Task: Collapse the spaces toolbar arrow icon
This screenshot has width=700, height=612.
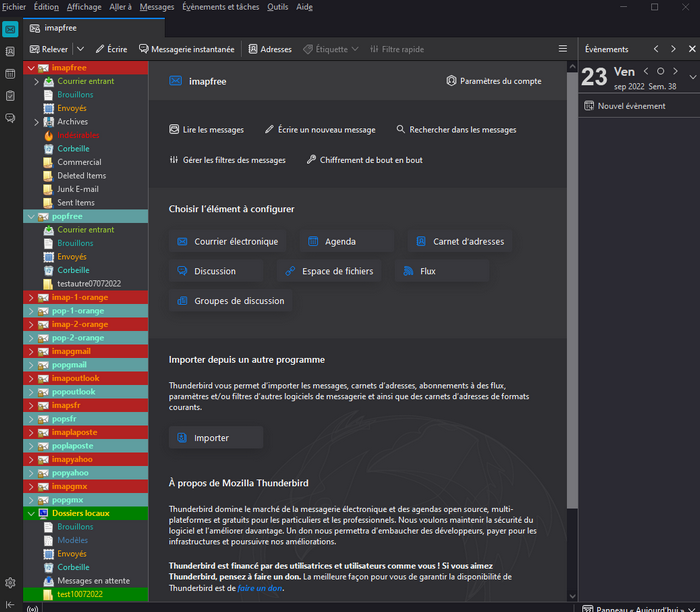Action: (10, 604)
